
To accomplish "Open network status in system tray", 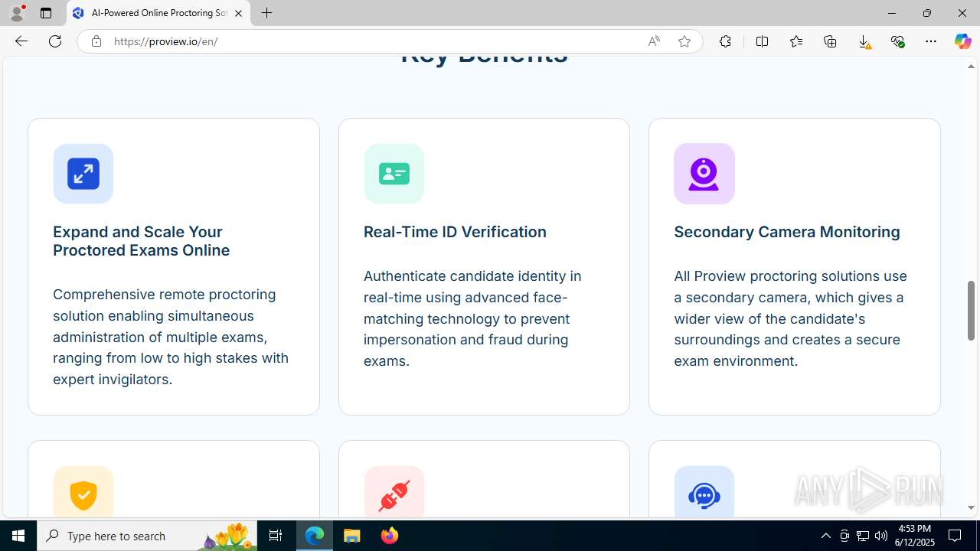I will 863,536.
